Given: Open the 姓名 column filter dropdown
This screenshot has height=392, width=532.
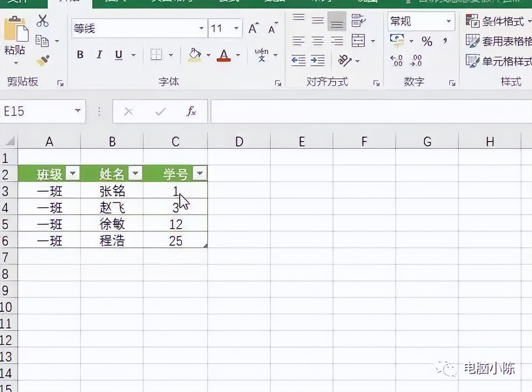Looking at the screenshot, I should [135, 173].
